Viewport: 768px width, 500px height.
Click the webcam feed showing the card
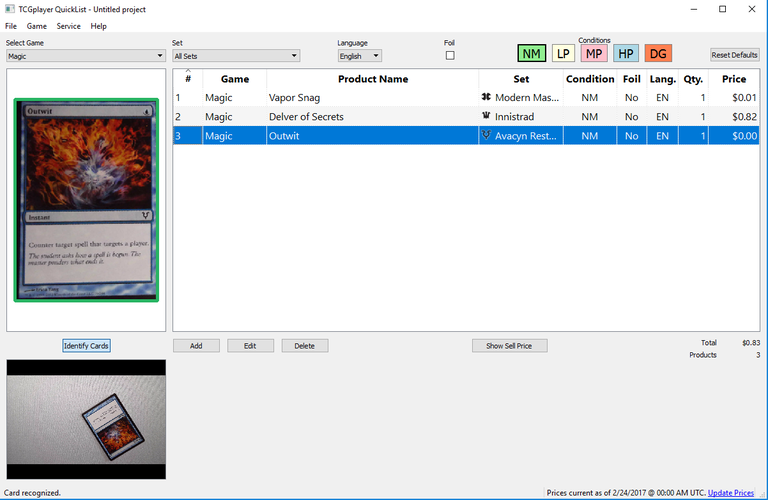(x=86, y=419)
